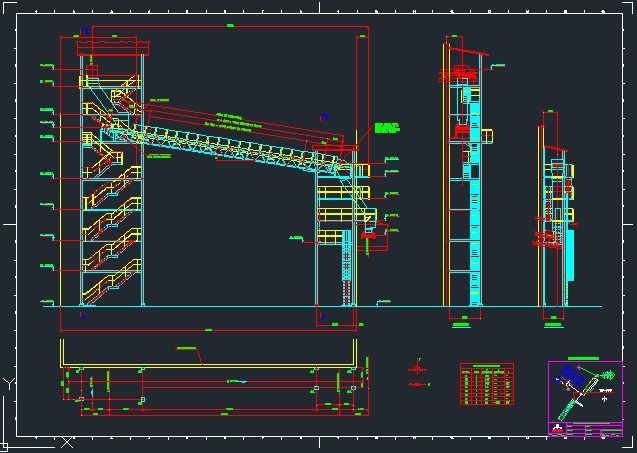The image size is (637, 453).
Task: Click the yellow leader label above plan view
Action: pos(186,348)
